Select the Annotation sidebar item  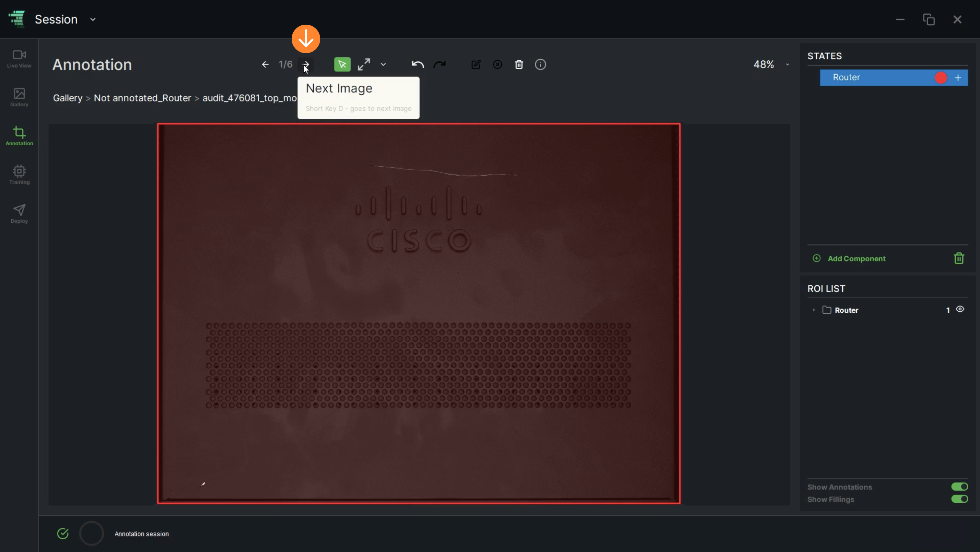tap(19, 136)
